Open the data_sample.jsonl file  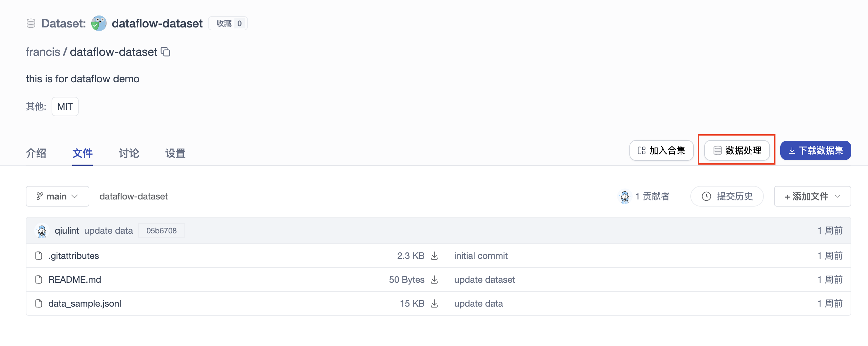pos(84,304)
